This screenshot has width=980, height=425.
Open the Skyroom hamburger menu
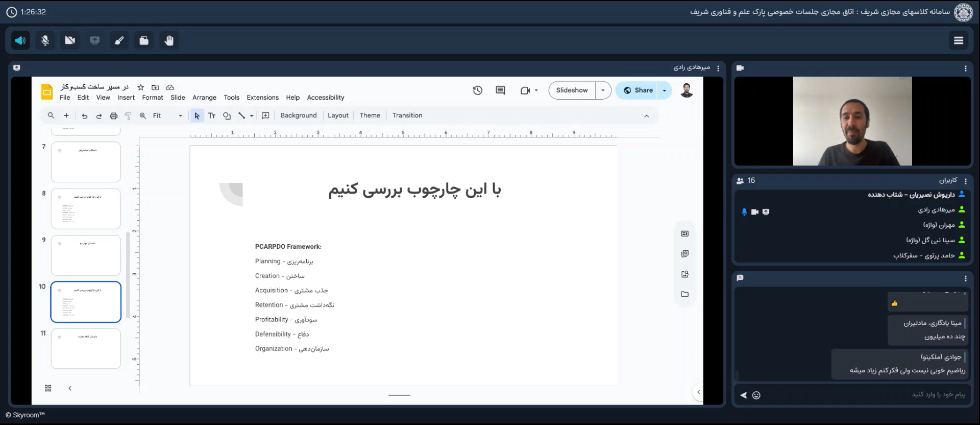[x=959, y=40]
